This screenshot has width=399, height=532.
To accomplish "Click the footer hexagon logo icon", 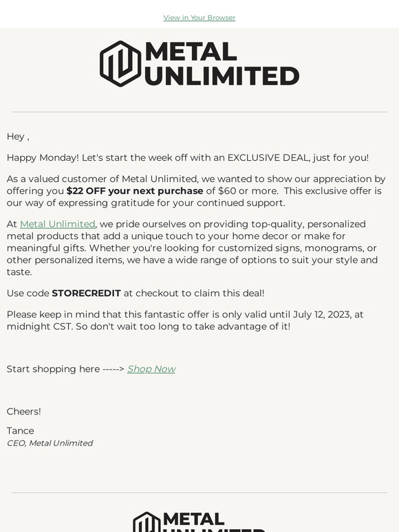I will pos(147,522).
